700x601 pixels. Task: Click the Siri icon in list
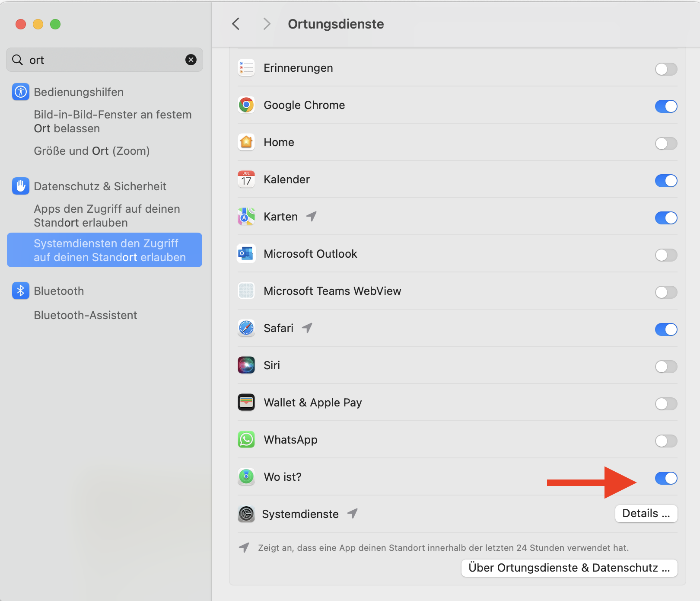click(x=246, y=365)
